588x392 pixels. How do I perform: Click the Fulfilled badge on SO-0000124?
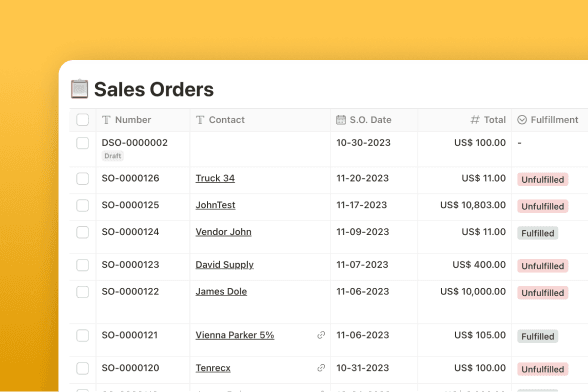click(x=538, y=233)
